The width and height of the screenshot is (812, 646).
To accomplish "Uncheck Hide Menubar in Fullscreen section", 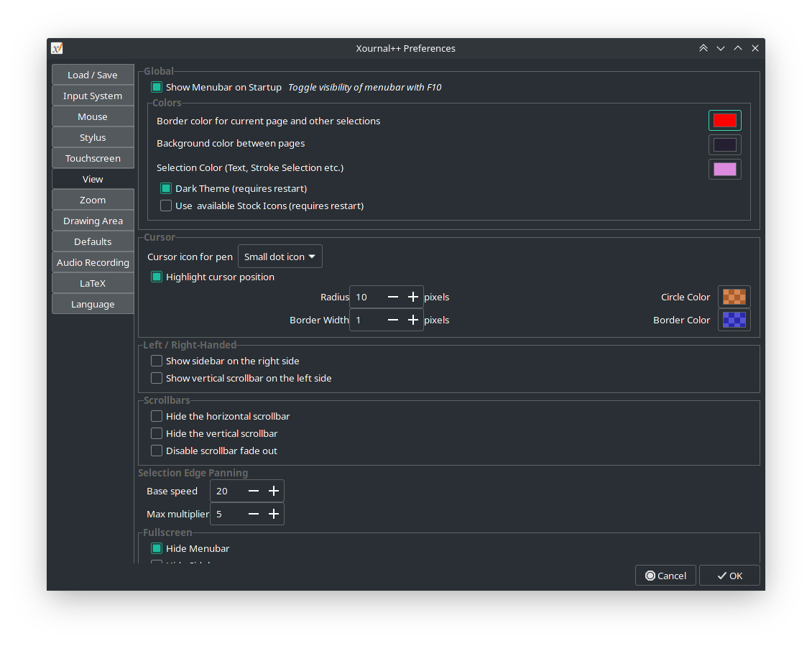I will [157, 548].
